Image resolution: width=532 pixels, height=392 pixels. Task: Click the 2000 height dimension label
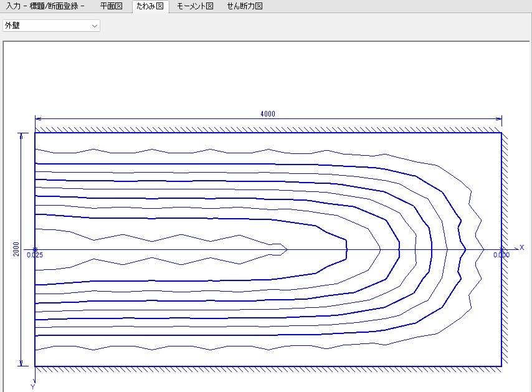pyautogui.click(x=16, y=249)
